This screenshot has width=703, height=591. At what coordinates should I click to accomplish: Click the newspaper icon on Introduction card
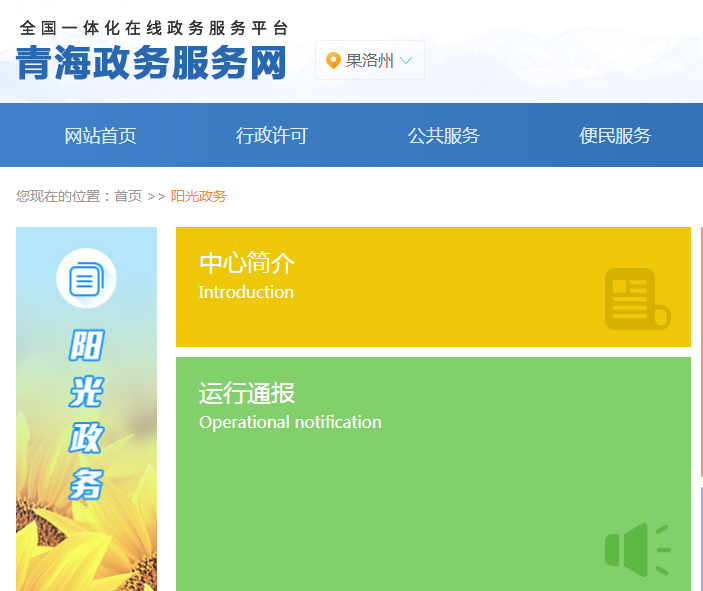[x=638, y=299]
